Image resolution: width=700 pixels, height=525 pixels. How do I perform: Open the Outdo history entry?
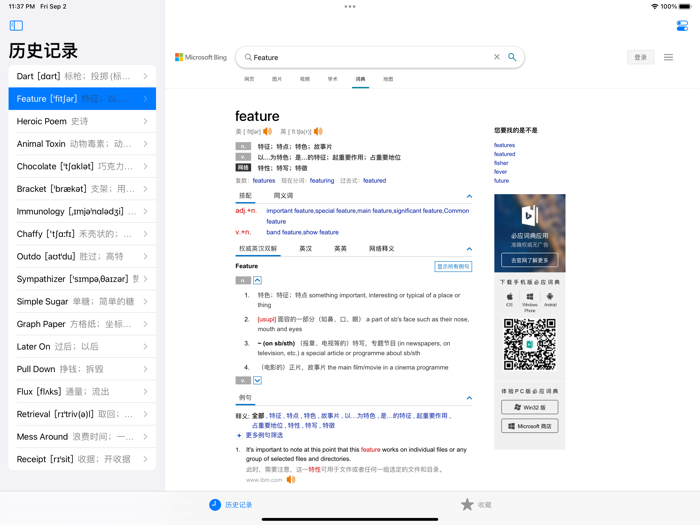coord(82,256)
